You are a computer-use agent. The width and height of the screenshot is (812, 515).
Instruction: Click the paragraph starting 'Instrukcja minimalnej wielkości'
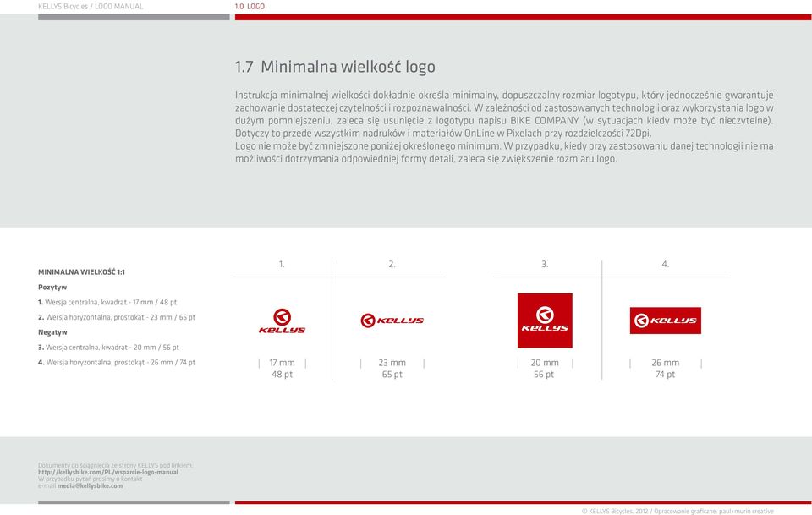[504, 114]
